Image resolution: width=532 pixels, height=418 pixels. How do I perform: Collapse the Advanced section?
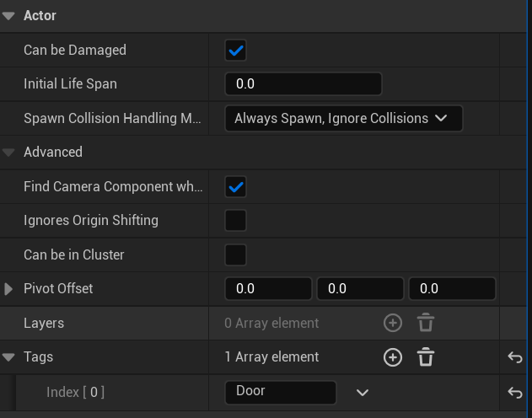click(8, 153)
